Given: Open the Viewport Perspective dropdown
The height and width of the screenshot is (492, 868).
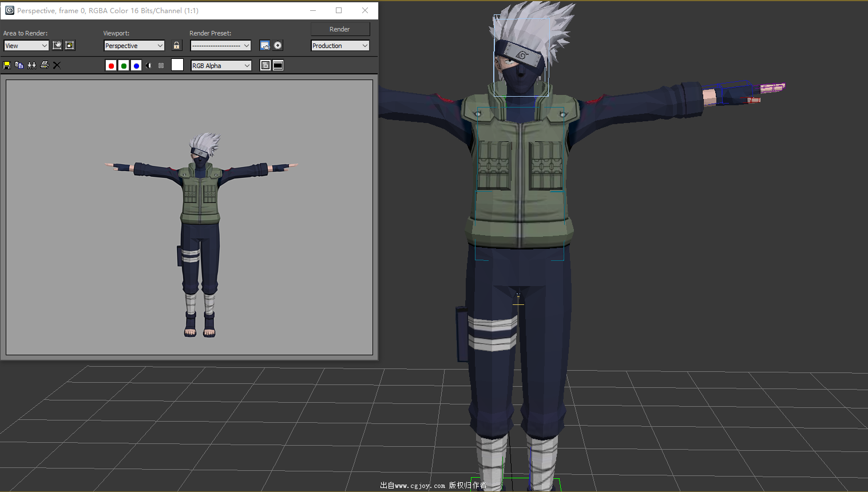Looking at the screenshot, I should [134, 46].
